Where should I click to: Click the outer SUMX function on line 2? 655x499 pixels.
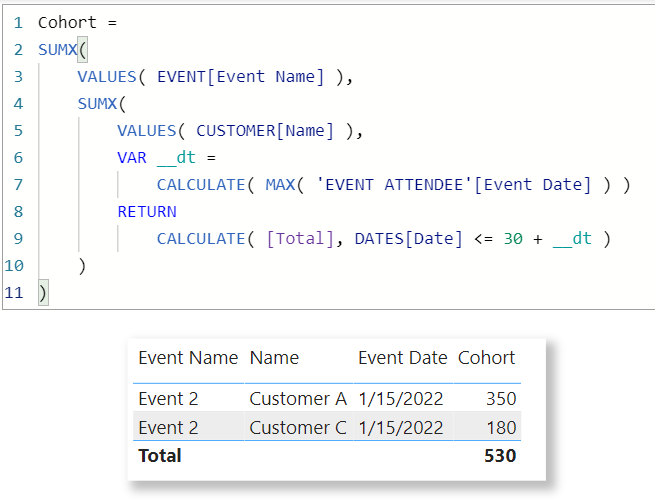point(58,50)
